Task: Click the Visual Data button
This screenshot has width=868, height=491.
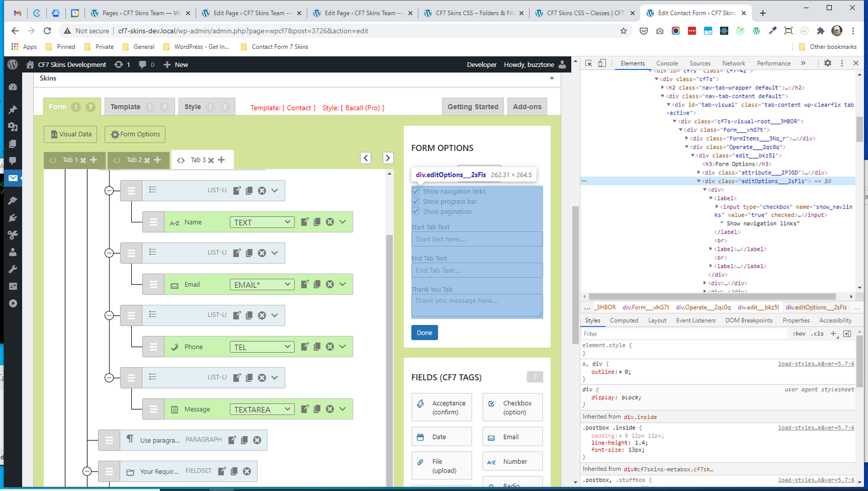Action: point(71,134)
